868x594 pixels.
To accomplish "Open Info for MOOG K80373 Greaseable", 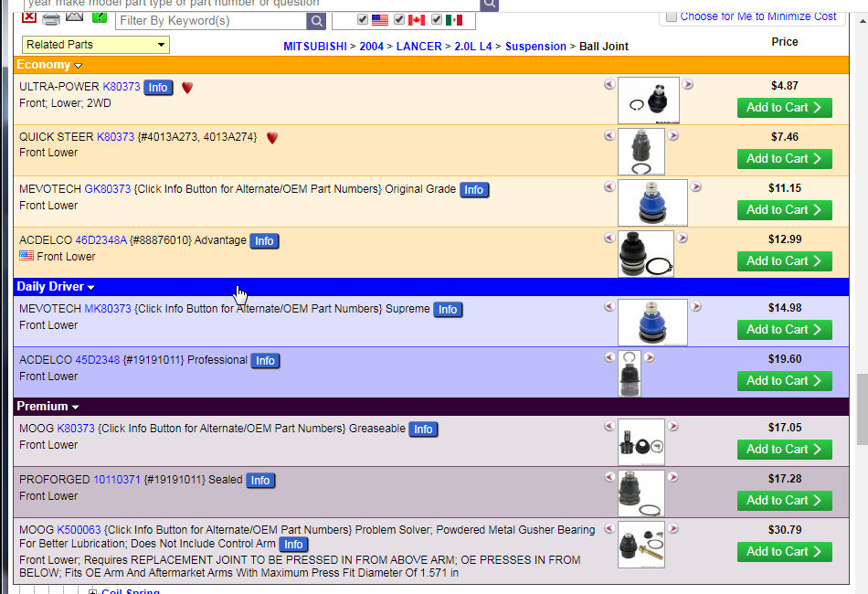I will (x=423, y=430).
